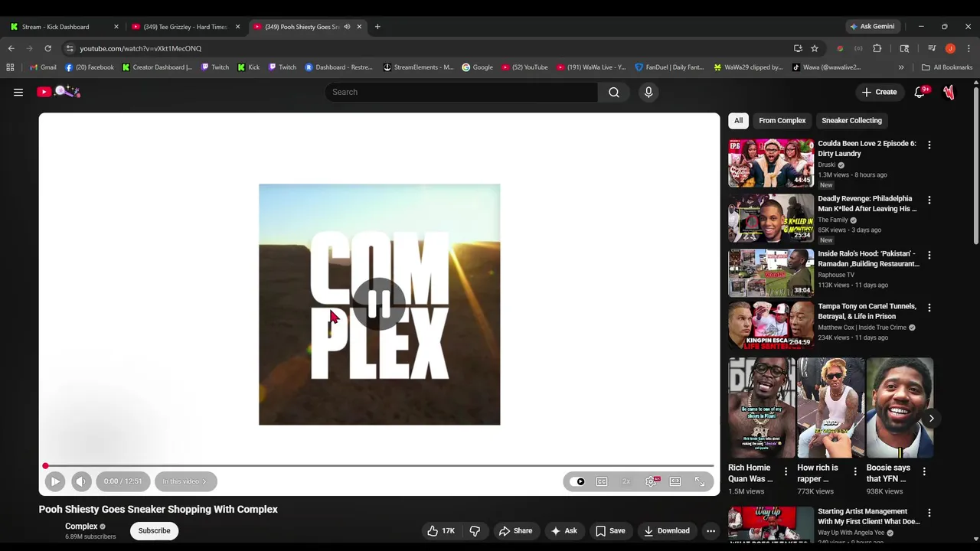Screen dimensions: 980x551
Task: Open options for Deadly Revenge Philadelphia video
Action: 929,200
